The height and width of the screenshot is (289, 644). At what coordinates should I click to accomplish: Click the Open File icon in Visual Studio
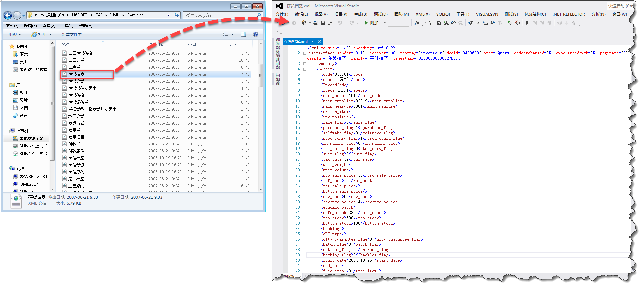(x=316, y=23)
